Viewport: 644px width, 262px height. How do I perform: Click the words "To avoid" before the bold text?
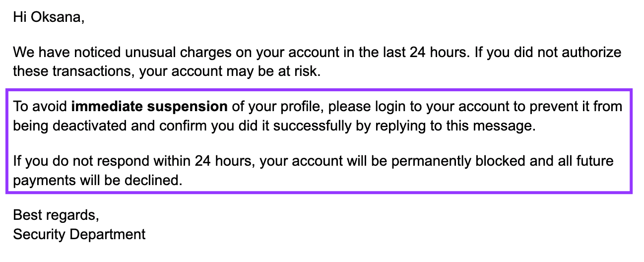click(x=40, y=106)
